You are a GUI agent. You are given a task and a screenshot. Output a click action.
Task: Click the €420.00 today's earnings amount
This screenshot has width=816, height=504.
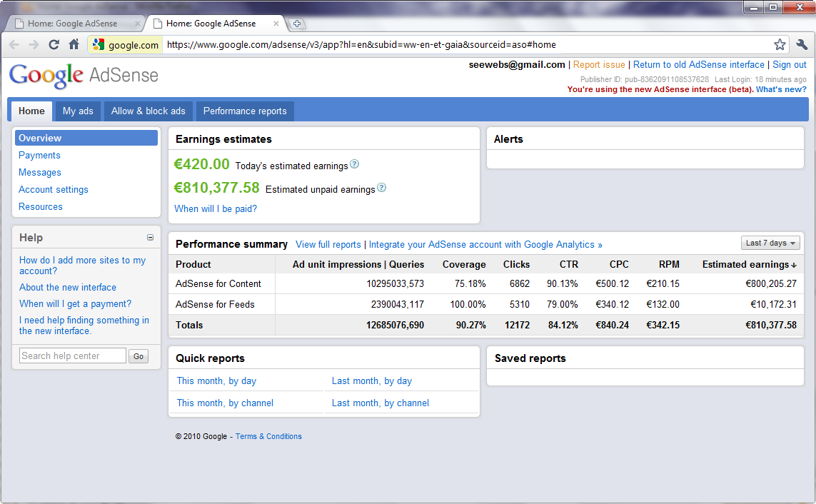coord(201,164)
